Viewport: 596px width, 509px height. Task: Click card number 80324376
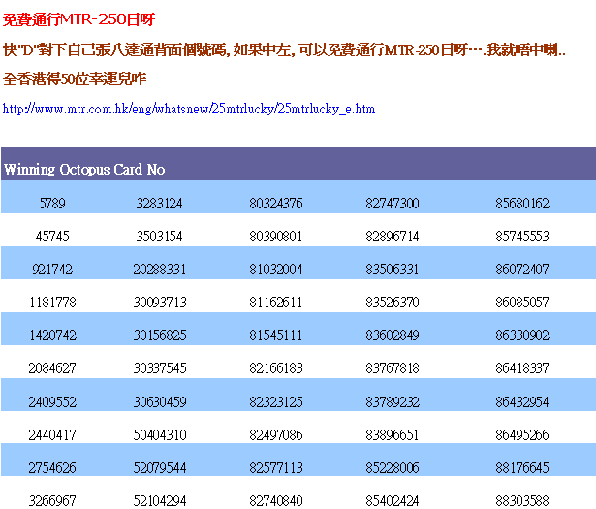(x=276, y=203)
